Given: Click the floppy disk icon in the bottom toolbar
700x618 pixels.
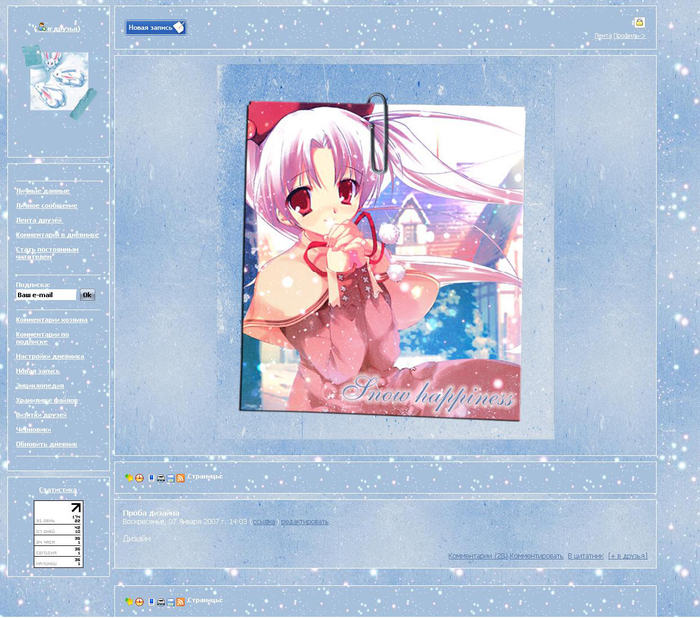Looking at the screenshot, I should click(171, 602).
